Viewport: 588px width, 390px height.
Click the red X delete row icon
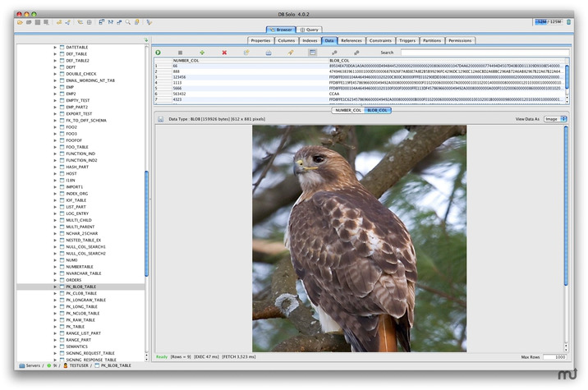click(224, 52)
